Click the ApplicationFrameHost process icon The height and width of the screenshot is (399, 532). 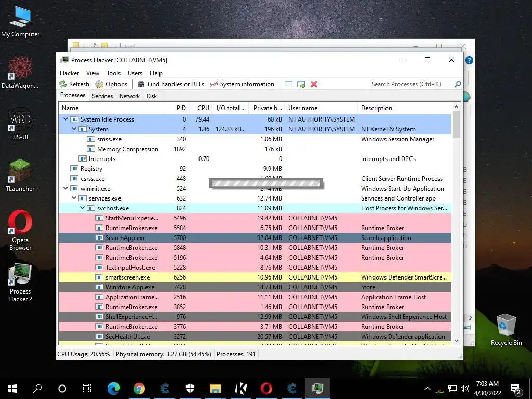99,297
